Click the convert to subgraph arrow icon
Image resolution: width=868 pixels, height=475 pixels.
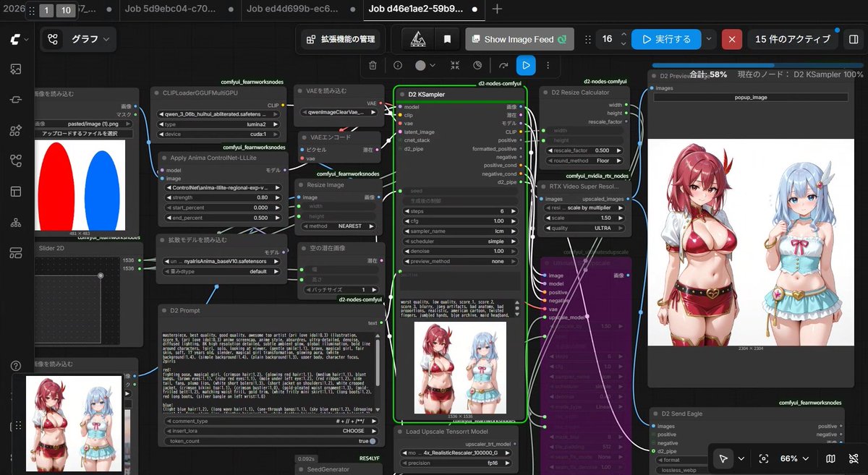[x=503, y=65]
